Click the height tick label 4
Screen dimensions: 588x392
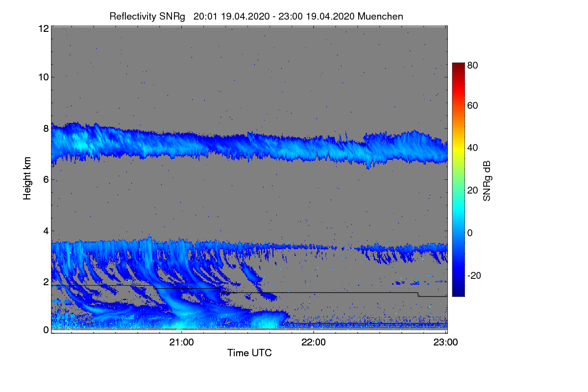(x=46, y=231)
